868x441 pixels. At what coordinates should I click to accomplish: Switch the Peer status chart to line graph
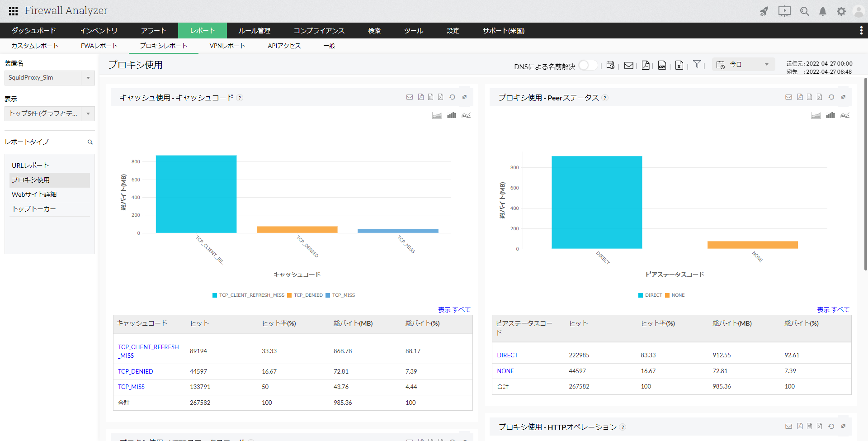(x=844, y=115)
